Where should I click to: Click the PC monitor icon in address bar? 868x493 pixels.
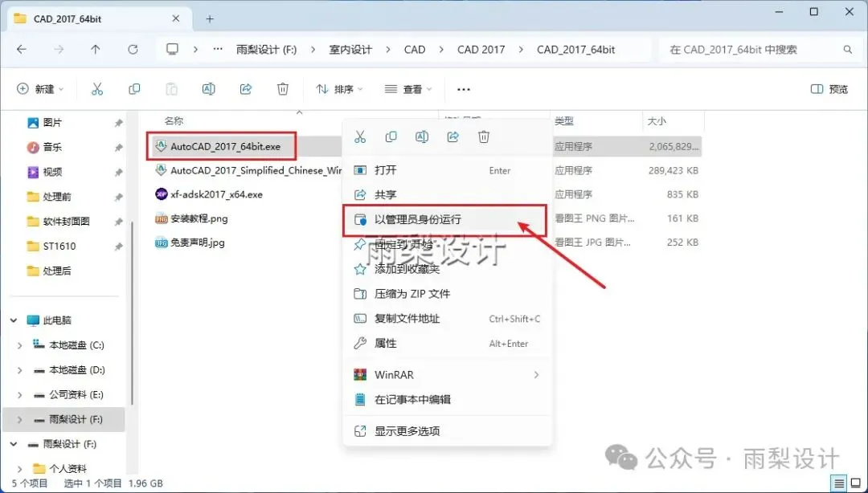(173, 49)
